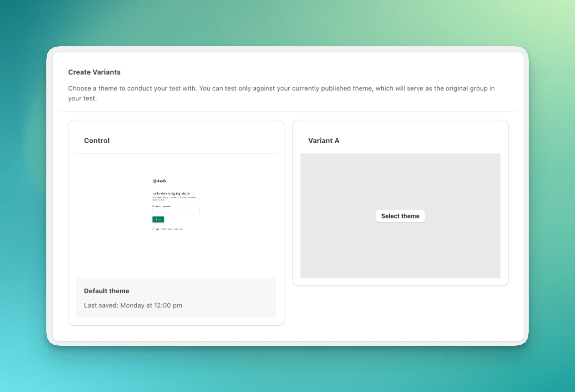Click the password field in the preview
This screenshot has height=392, width=575.
176,211
